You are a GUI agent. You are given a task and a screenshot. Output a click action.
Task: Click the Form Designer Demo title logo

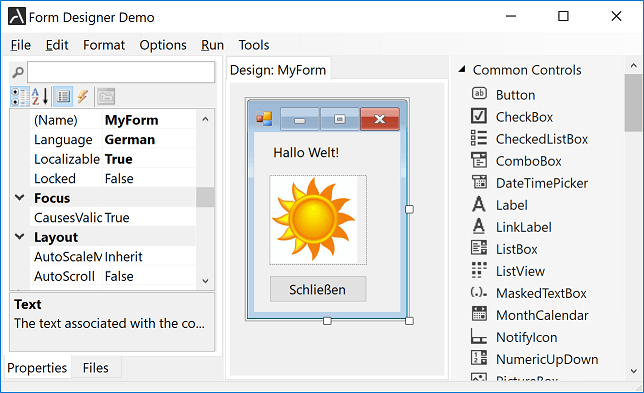point(17,16)
